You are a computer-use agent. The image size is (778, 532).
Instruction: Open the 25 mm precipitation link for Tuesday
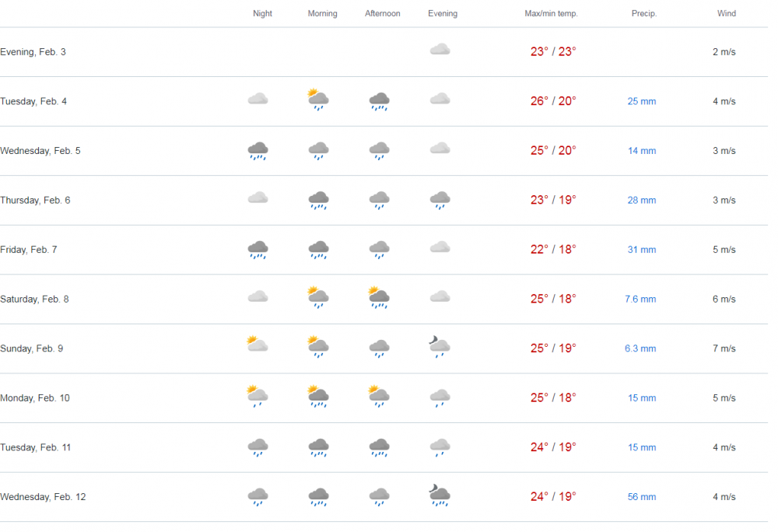(x=641, y=101)
